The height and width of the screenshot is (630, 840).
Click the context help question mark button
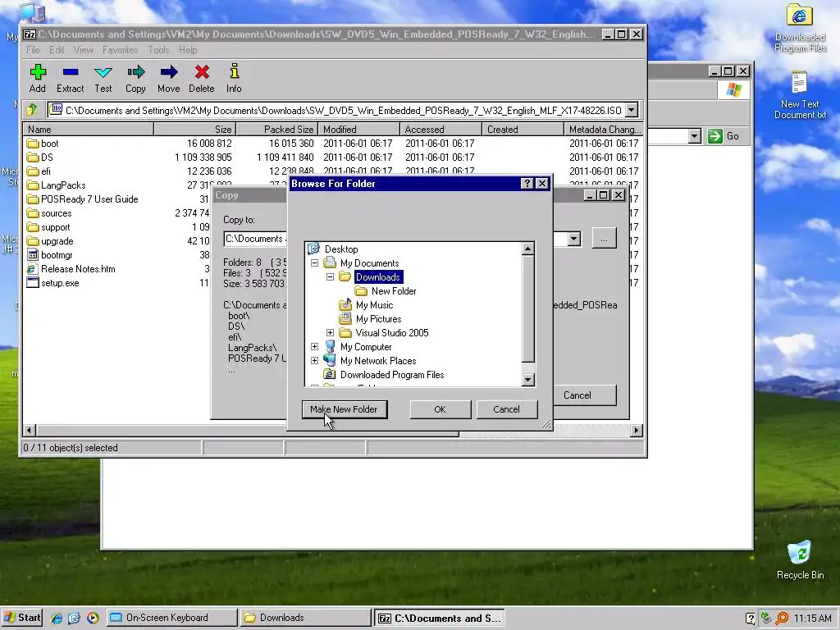[x=527, y=184]
